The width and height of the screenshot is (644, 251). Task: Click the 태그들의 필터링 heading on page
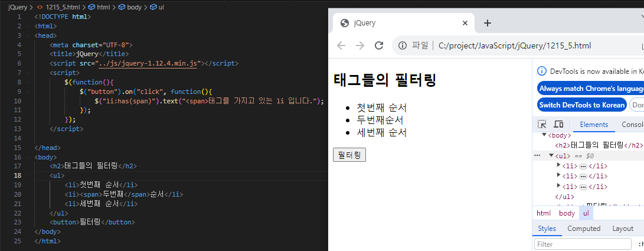(384, 80)
